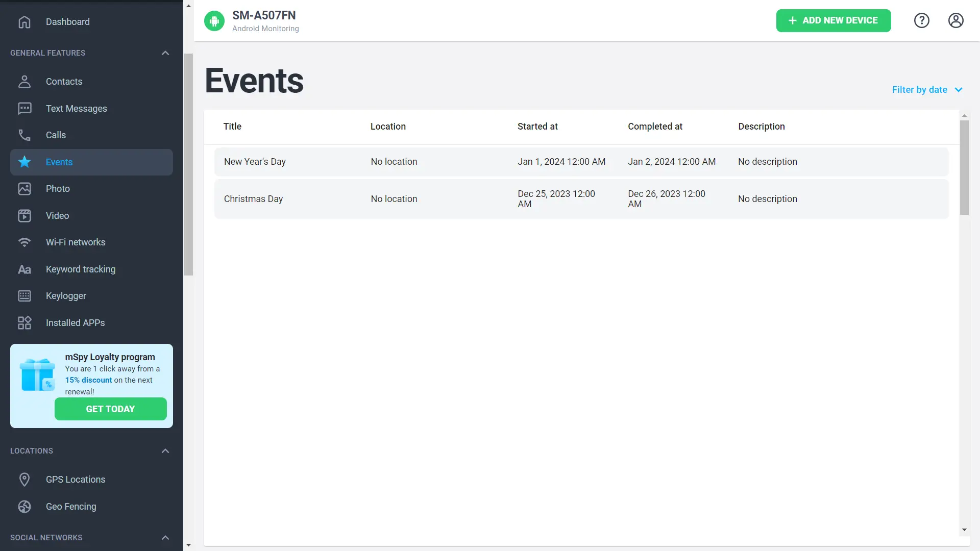Click the Completed at column header
Screen dimensions: 980x551
[x=655, y=127]
